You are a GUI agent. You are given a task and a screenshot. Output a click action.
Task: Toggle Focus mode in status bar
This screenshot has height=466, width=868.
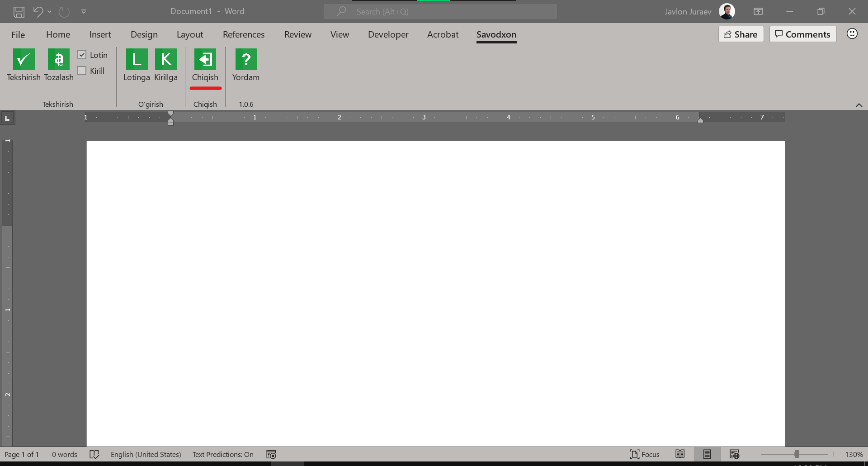645,454
